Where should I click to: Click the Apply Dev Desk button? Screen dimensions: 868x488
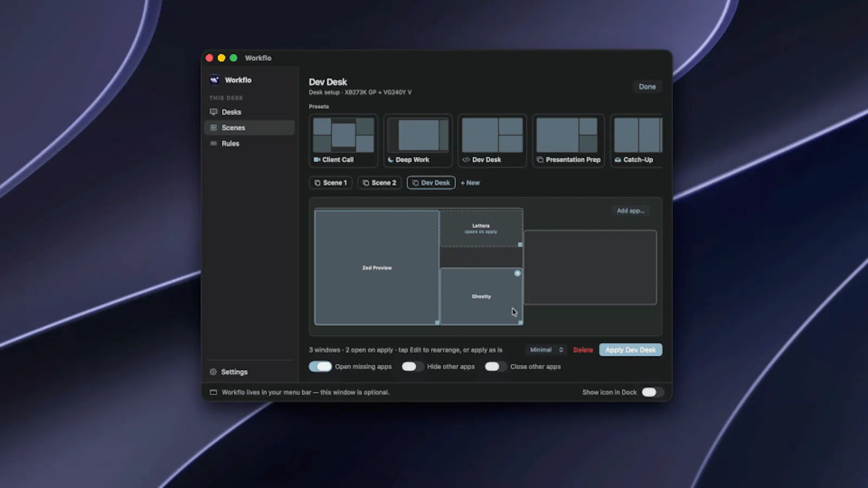click(630, 350)
